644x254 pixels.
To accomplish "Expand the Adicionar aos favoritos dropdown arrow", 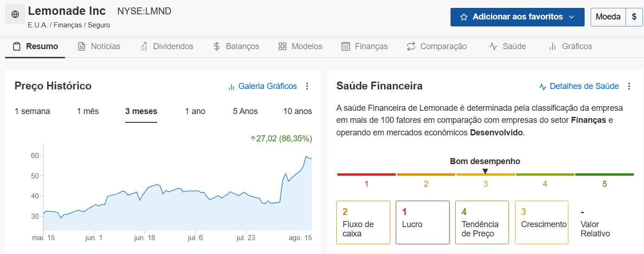I will click(x=572, y=17).
